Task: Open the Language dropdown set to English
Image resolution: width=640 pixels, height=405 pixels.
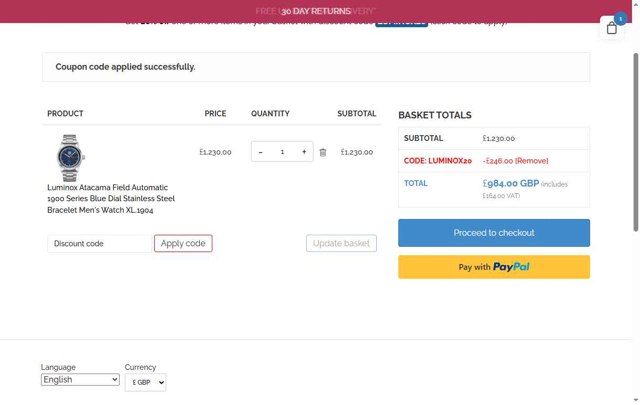Action: click(80, 380)
